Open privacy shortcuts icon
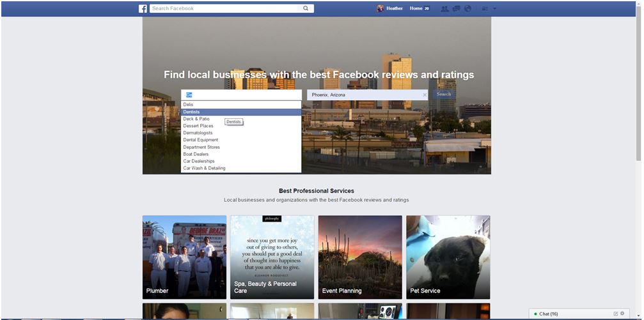 tap(485, 8)
